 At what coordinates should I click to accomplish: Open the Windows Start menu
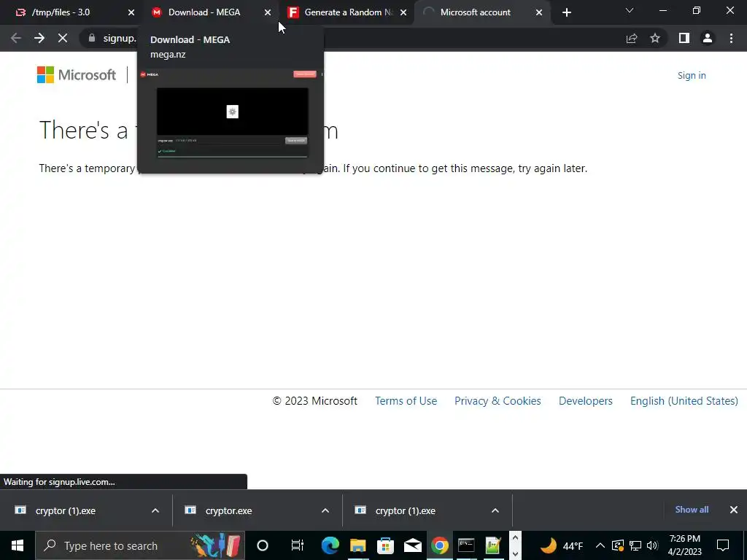(x=18, y=545)
